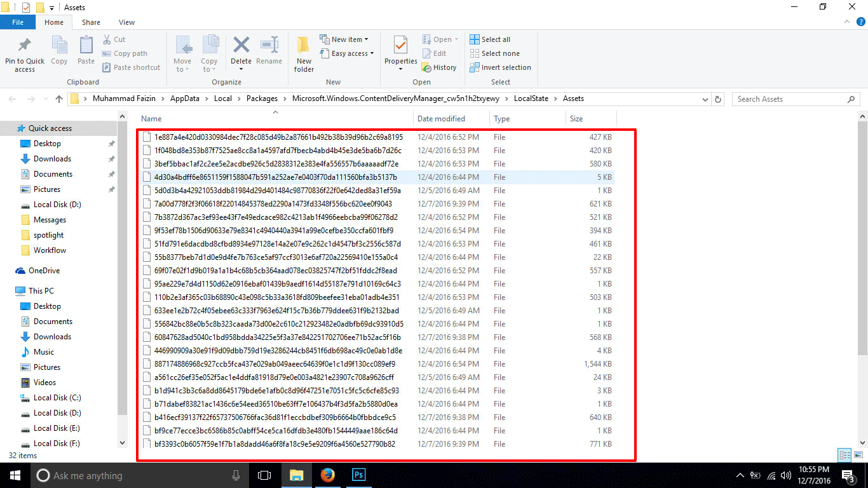Screen dimensions: 868x488
Task: Open Photoshop from the taskbar
Action: pos(359,475)
